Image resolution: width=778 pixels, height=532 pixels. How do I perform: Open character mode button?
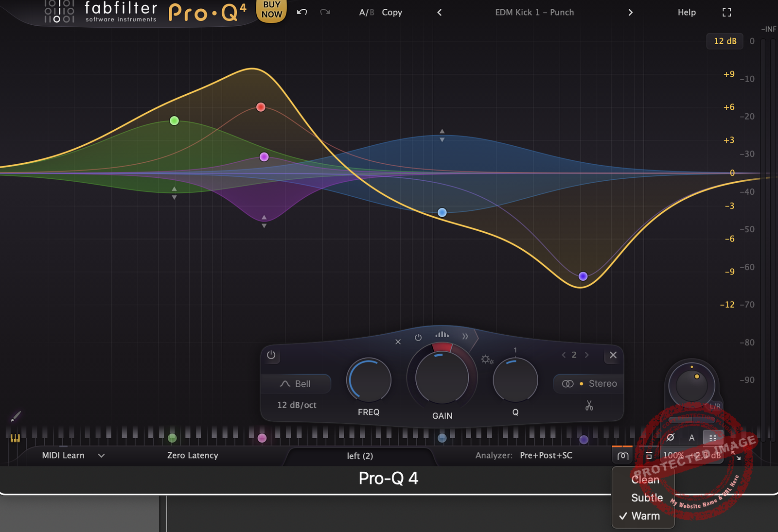tap(623, 456)
